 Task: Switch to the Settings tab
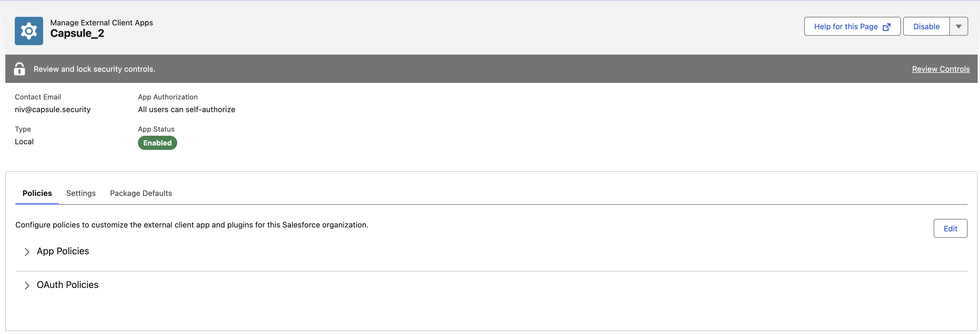(x=81, y=193)
